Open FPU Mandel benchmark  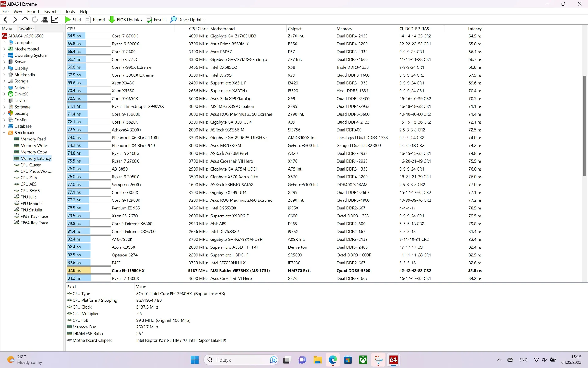click(31, 204)
